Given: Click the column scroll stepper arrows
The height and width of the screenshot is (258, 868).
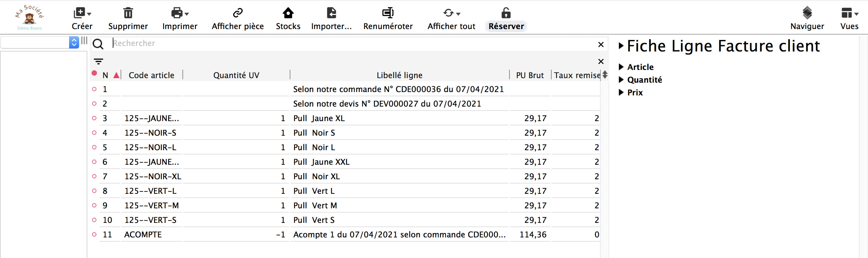Looking at the screenshot, I should pyautogui.click(x=605, y=75).
